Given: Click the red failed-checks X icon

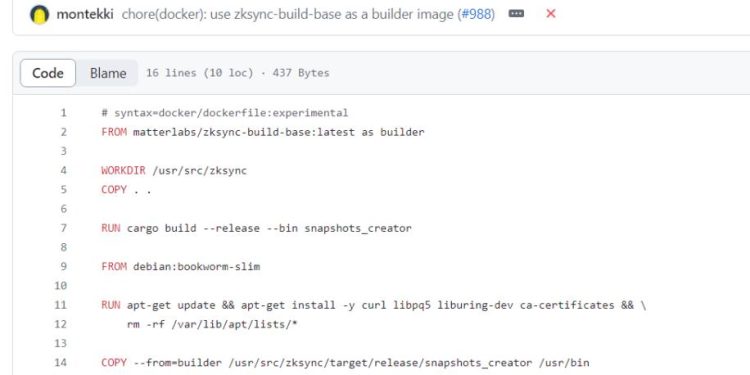Looking at the screenshot, I should coord(551,14).
